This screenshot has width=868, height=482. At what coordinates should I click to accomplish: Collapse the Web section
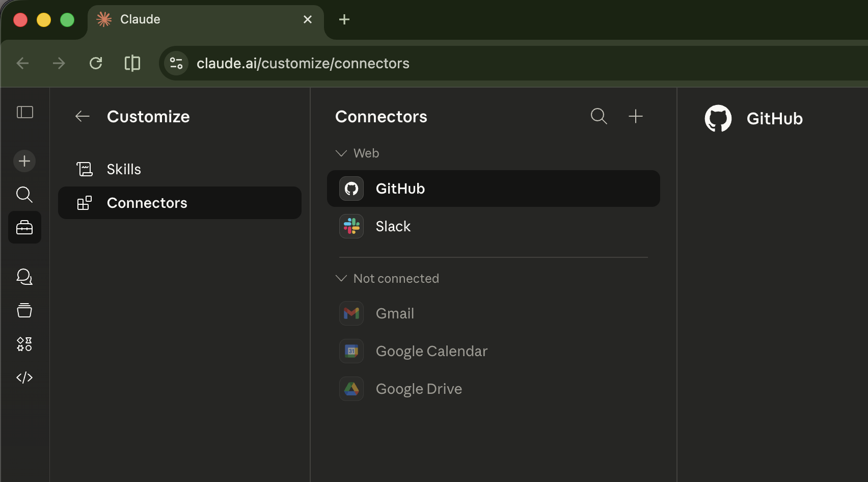click(340, 153)
